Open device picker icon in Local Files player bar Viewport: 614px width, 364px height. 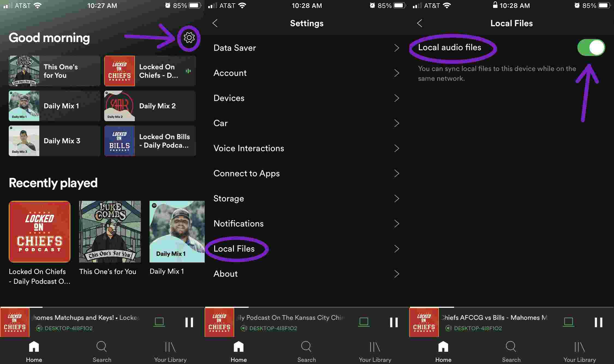click(x=568, y=322)
